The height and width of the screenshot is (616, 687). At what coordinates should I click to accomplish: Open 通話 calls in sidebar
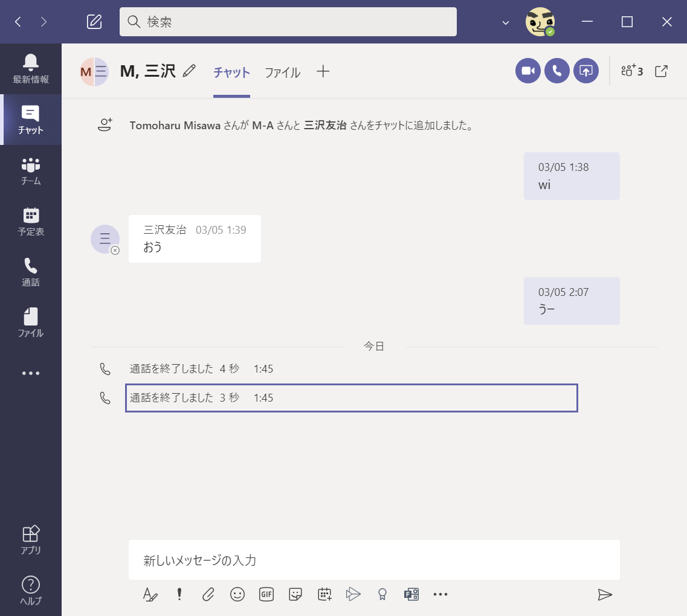[31, 272]
